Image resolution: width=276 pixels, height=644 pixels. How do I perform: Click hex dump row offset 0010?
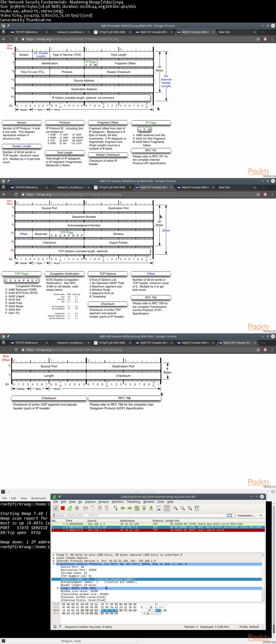[56, 607]
